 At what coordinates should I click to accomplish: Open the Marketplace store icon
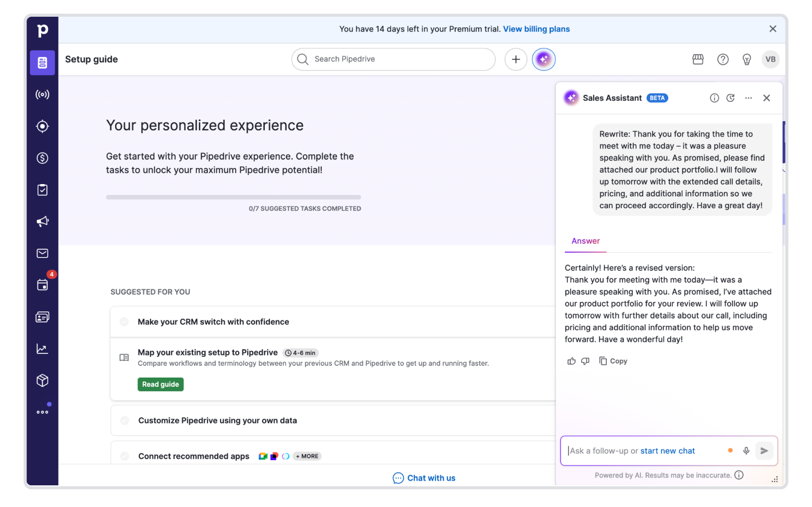pyautogui.click(x=698, y=60)
